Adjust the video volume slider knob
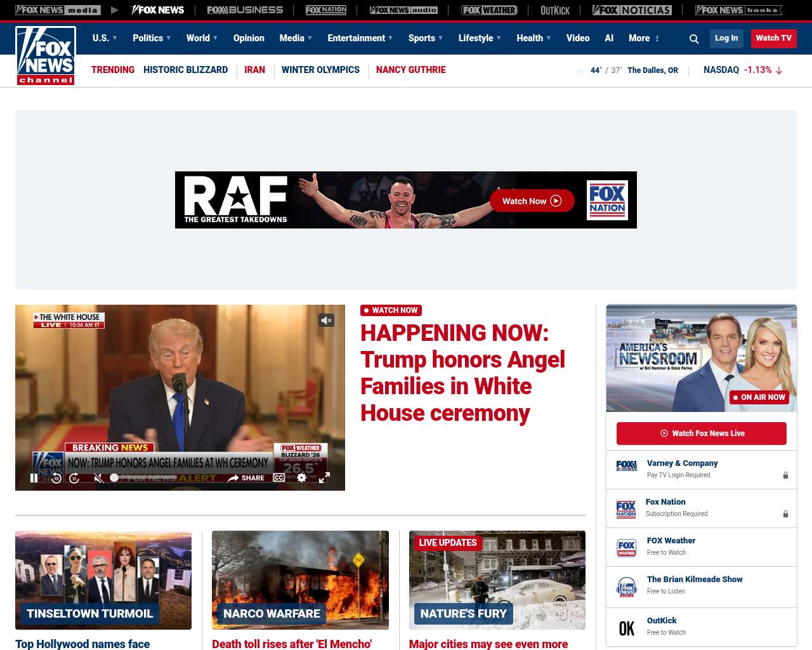This screenshot has width=812, height=650. 114,478
